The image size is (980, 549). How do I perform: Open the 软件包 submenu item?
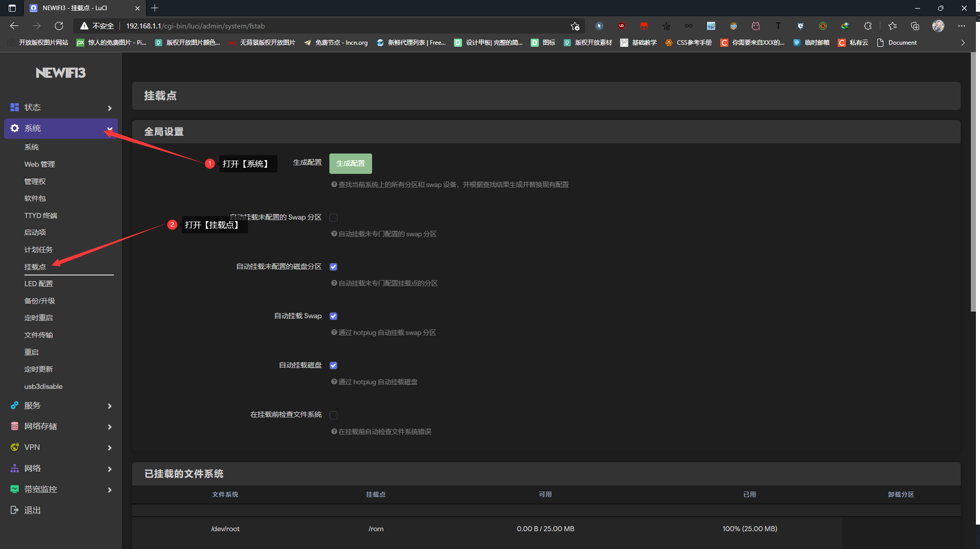(35, 198)
